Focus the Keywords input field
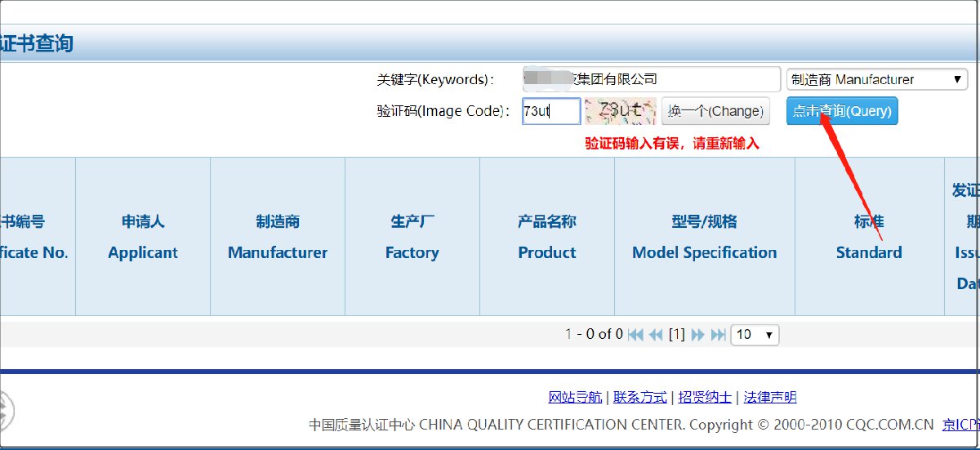Image resolution: width=980 pixels, height=450 pixels. [x=652, y=79]
